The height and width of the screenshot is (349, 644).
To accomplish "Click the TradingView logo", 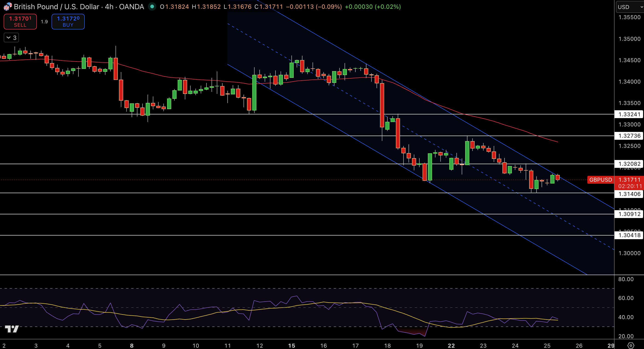I will 12,329.
